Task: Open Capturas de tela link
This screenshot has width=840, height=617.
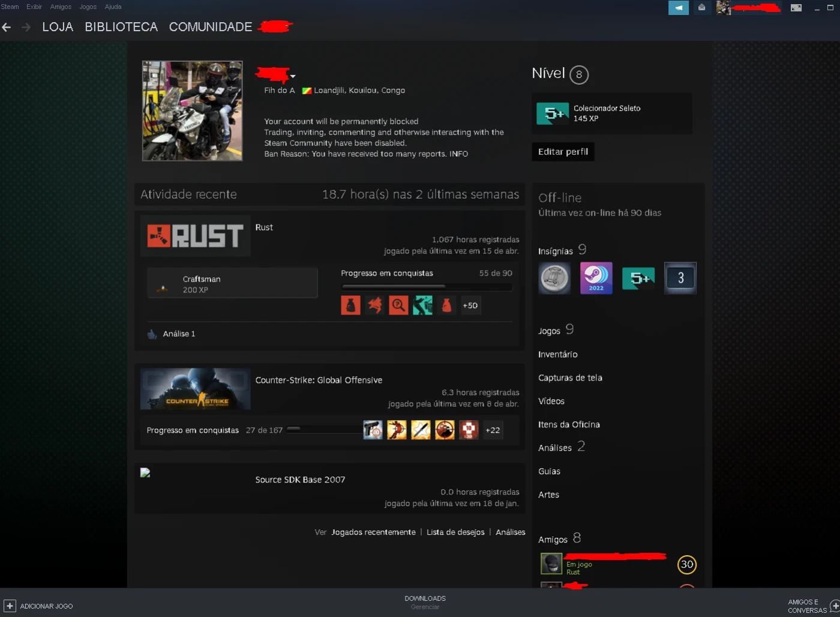Action: 570,378
